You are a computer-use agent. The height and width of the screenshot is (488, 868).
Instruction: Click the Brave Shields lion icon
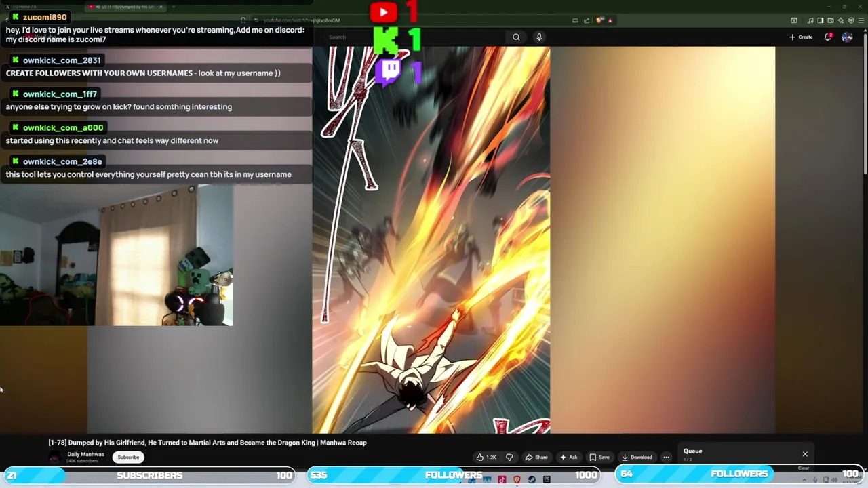(x=599, y=20)
